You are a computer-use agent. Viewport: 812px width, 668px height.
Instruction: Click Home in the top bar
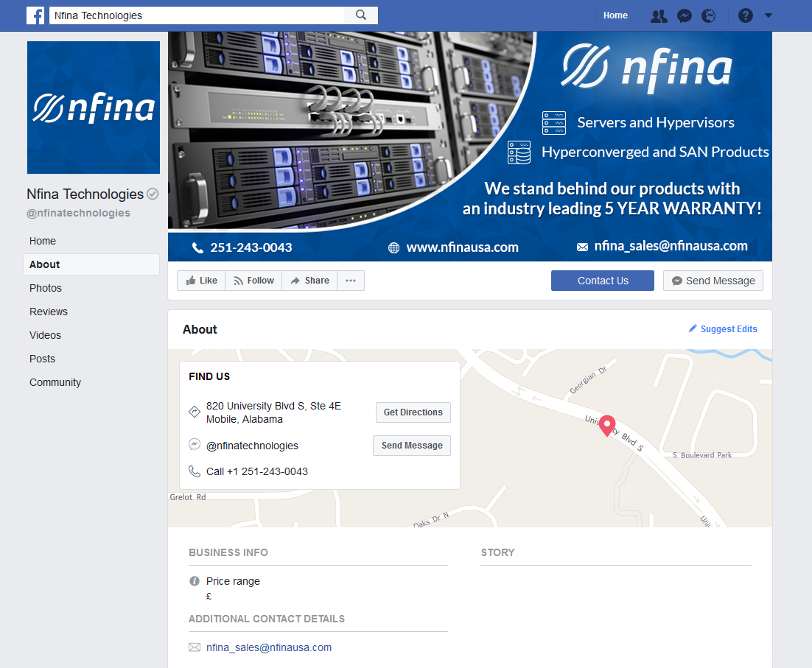pos(615,15)
